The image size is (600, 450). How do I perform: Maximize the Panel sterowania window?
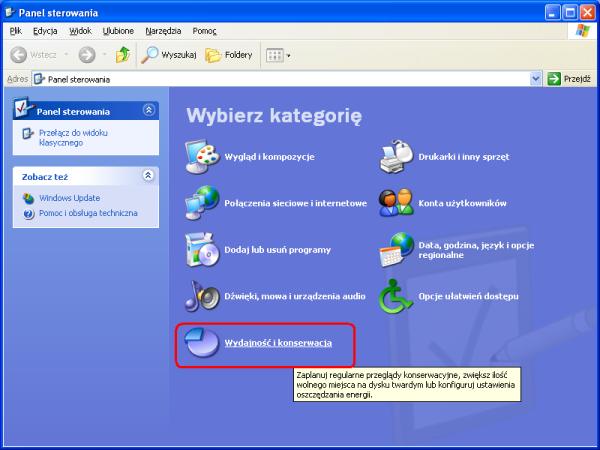[570, 13]
